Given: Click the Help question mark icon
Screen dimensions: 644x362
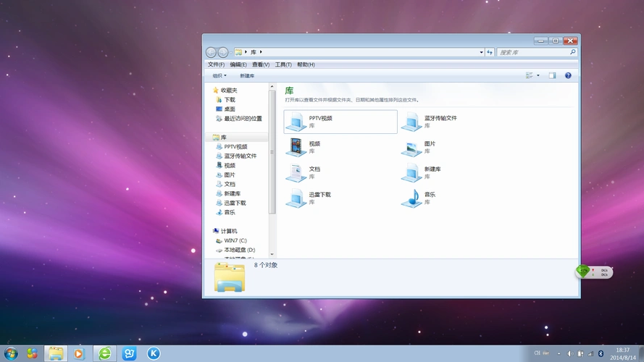Looking at the screenshot, I should point(568,75).
